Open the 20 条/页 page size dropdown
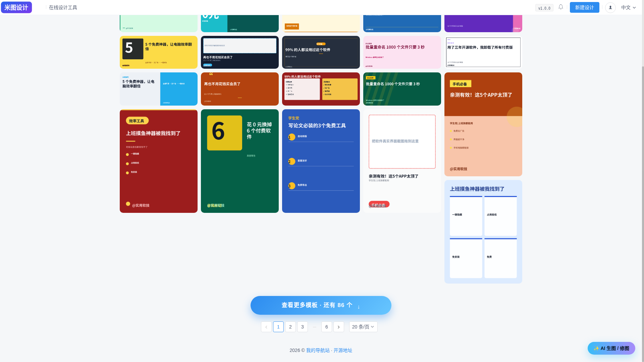 363,327
